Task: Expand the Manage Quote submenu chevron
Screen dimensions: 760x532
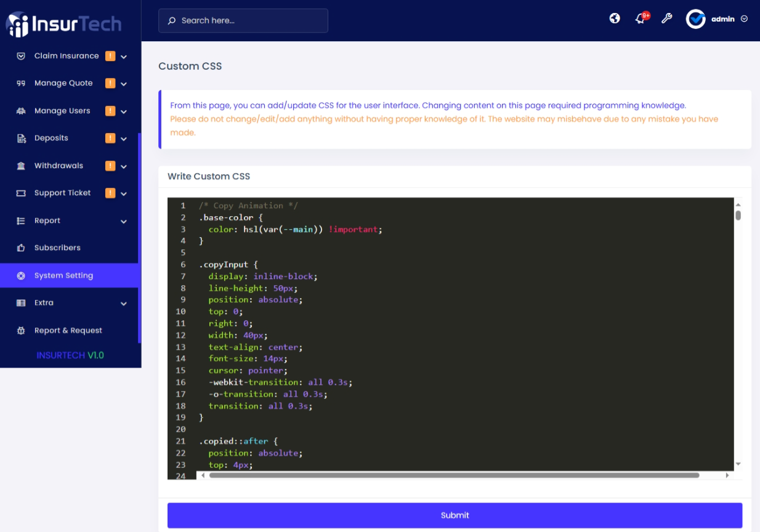Action: click(x=124, y=84)
